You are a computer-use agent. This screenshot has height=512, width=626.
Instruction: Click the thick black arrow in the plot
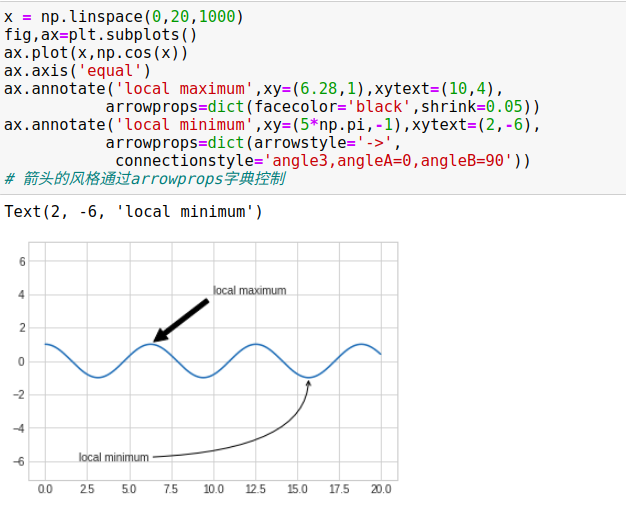[181, 320]
